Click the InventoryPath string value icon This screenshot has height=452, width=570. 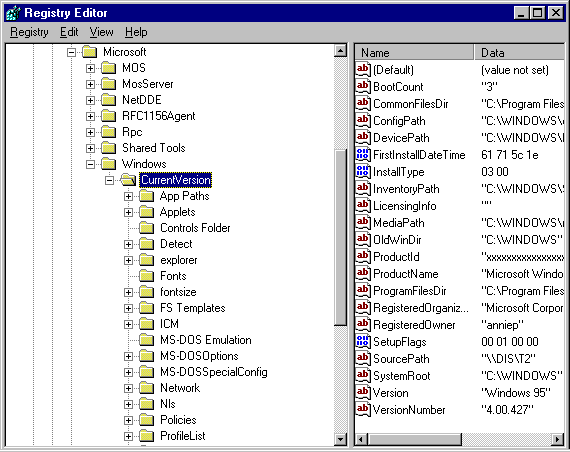(x=363, y=189)
